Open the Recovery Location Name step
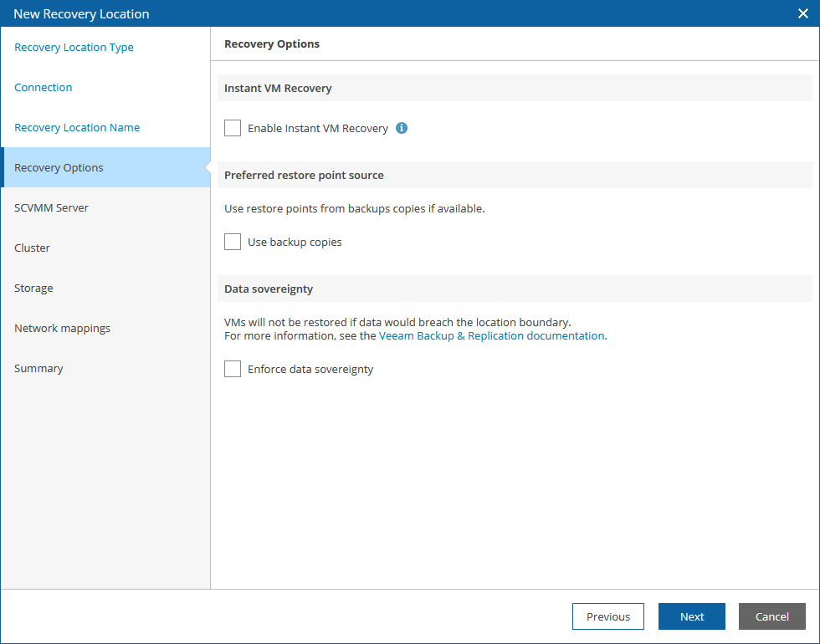Image resolution: width=820 pixels, height=644 pixels. pyautogui.click(x=77, y=128)
